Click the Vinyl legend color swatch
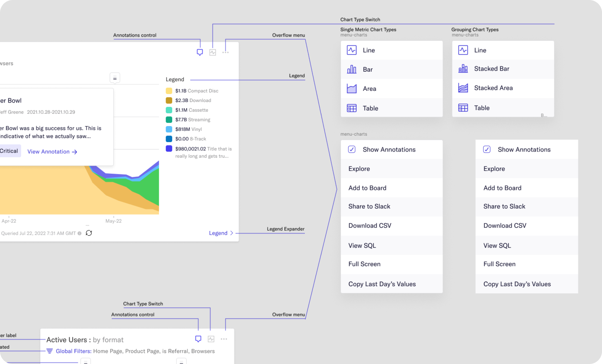602x364 pixels. click(169, 129)
